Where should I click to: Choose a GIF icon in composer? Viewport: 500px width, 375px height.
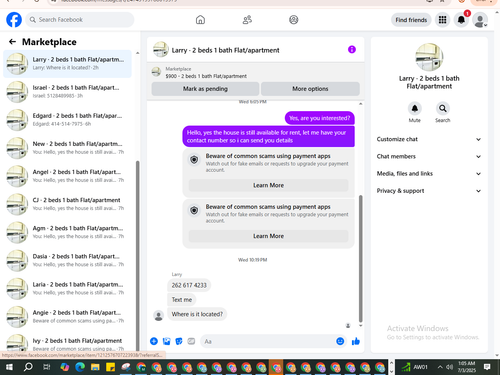[191, 341]
